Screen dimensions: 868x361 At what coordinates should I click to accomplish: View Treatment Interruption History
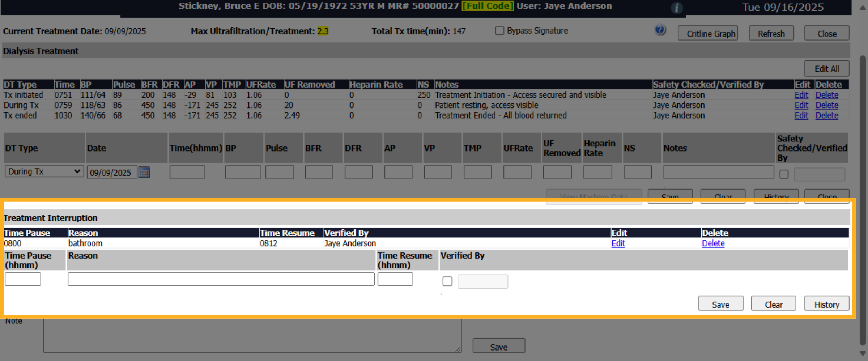(827, 303)
